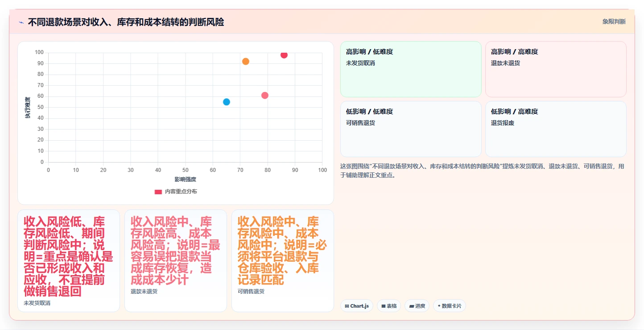Select the blue scatter point
644x330 pixels.
coord(227,102)
